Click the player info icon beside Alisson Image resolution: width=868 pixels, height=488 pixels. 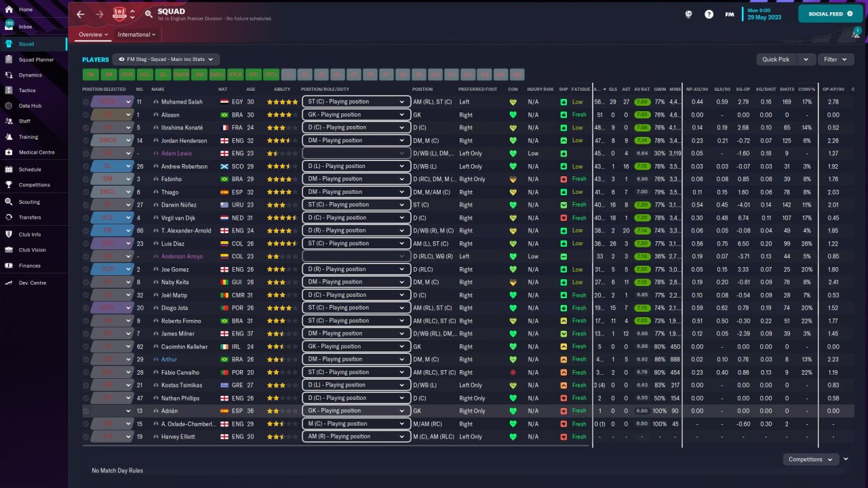coord(156,115)
